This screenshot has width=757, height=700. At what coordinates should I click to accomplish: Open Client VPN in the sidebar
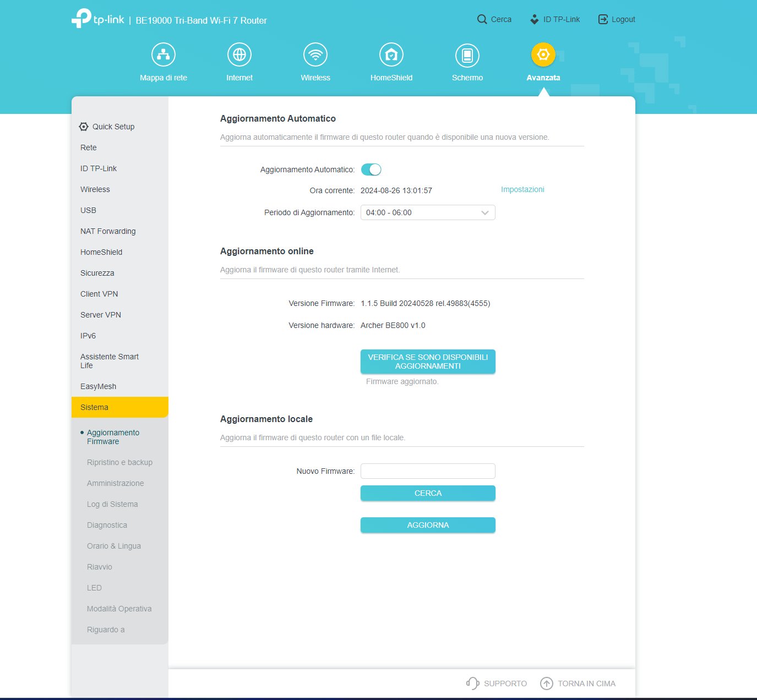[x=99, y=294]
